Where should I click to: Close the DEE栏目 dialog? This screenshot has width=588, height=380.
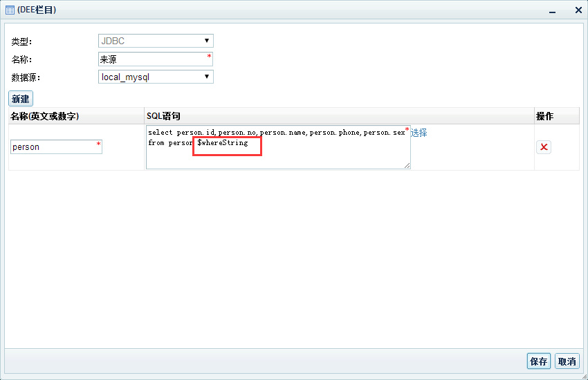coord(578,10)
